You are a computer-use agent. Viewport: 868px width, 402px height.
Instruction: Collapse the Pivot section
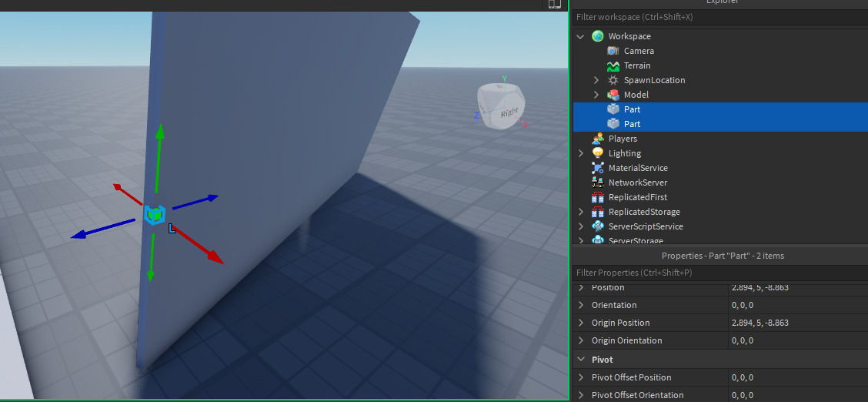[581, 360]
